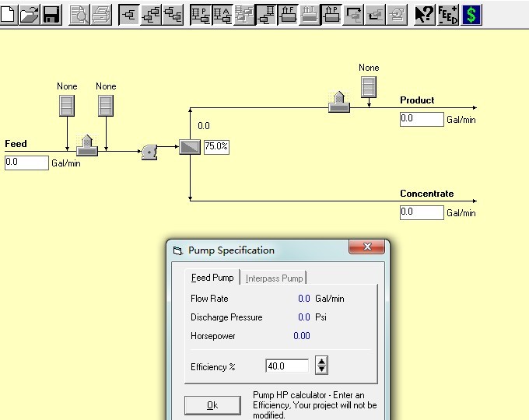Click the Feed flow input field

pyautogui.click(x=26, y=163)
